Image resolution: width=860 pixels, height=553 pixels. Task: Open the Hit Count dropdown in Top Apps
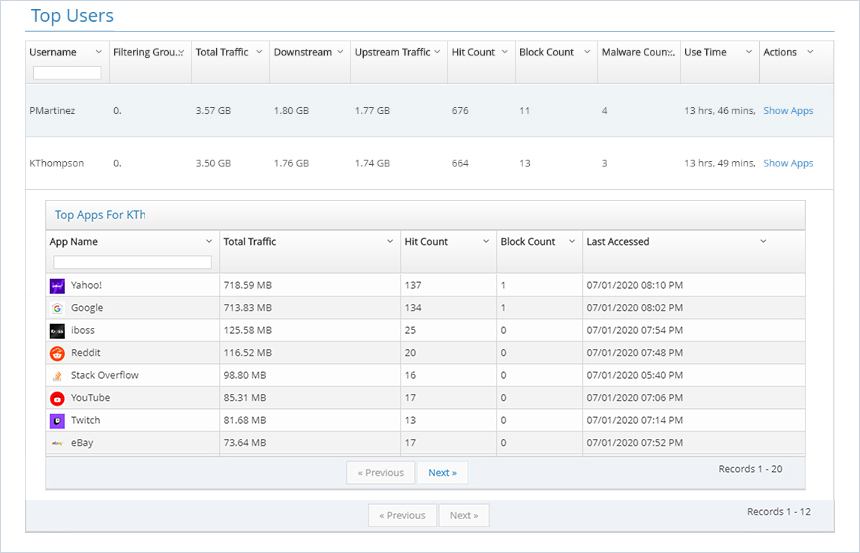[486, 241]
